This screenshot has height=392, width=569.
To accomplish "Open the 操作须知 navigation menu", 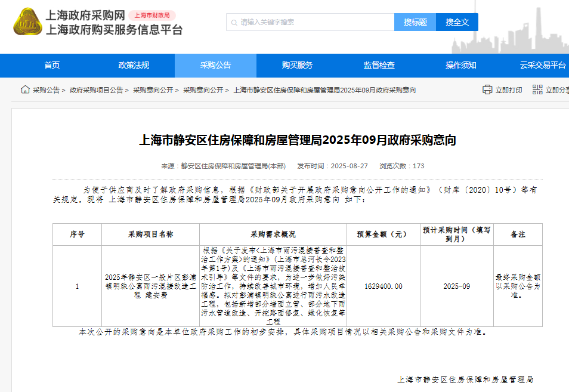I will click(460, 66).
